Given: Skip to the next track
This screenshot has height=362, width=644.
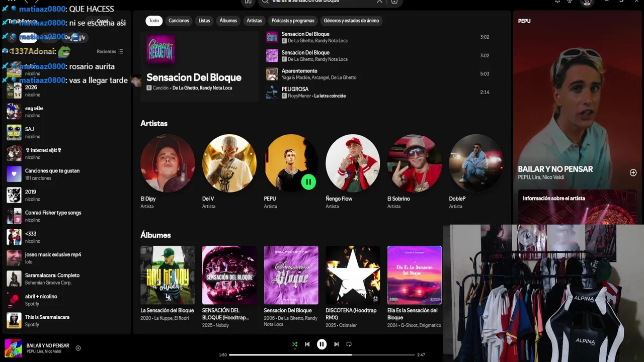Looking at the screenshot, I should pyautogui.click(x=336, y=344).
